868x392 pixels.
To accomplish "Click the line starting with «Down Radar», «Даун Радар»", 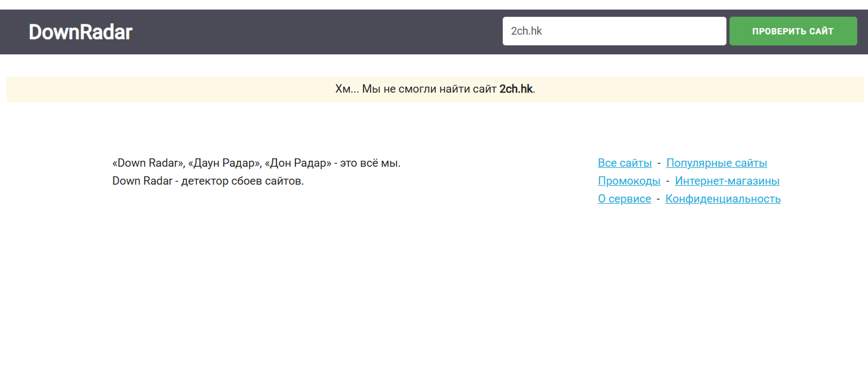I will click(257, 163).
